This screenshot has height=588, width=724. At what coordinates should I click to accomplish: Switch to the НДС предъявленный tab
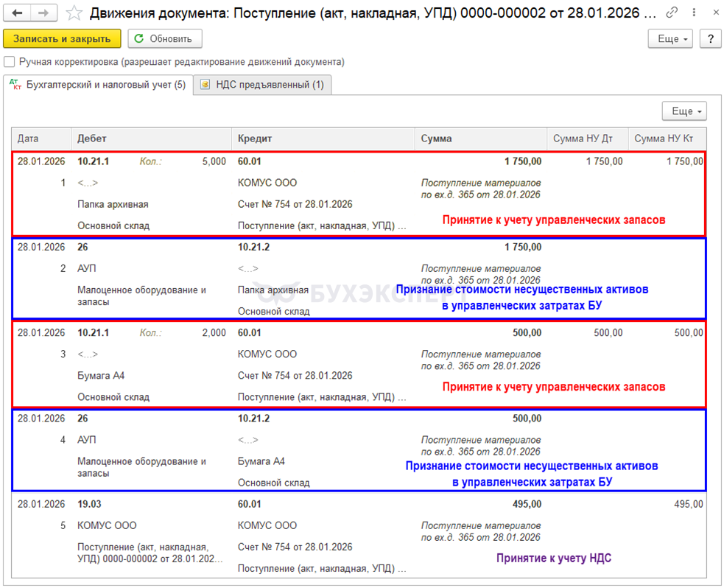[x=262, y=85]
